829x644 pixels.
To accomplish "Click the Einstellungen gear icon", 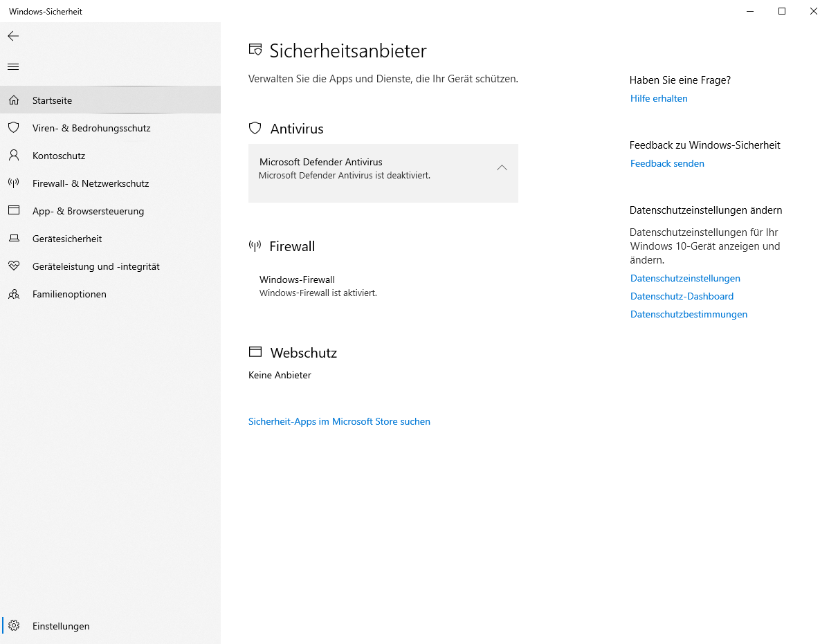I will tap(14, 625).
